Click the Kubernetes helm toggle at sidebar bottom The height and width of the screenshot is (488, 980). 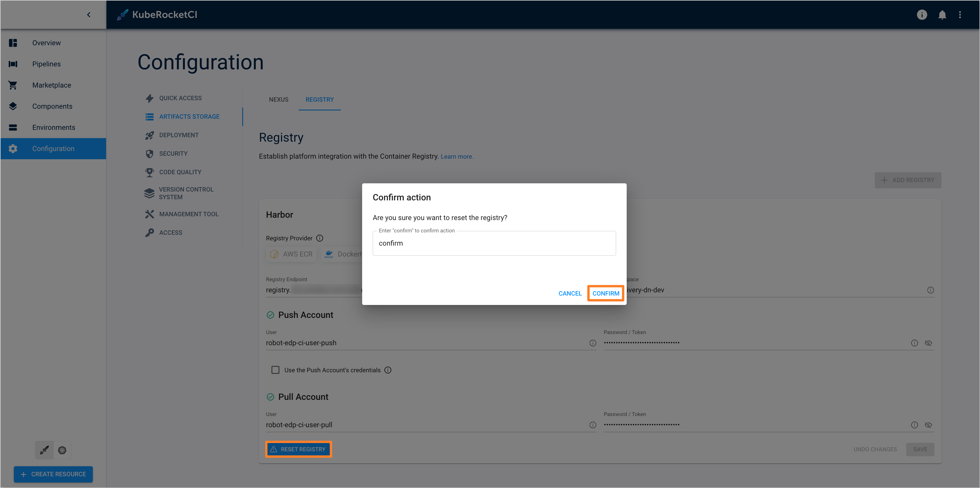(x=62, y=450)
